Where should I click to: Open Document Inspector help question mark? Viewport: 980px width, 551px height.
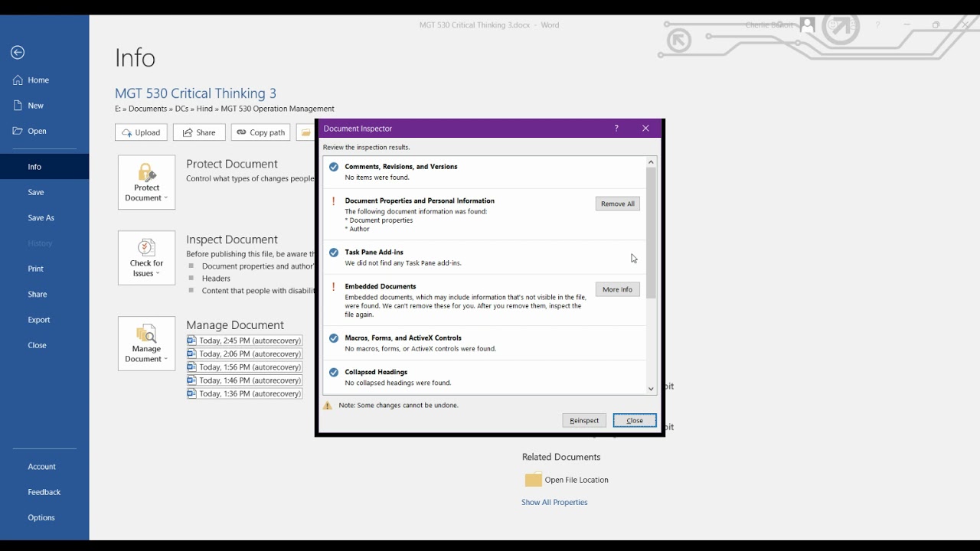click(x=616, y=129)
